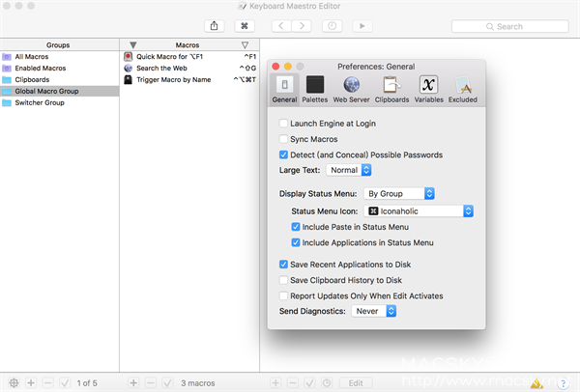Open the Large Text Normal dropdown

click(348, 170)
